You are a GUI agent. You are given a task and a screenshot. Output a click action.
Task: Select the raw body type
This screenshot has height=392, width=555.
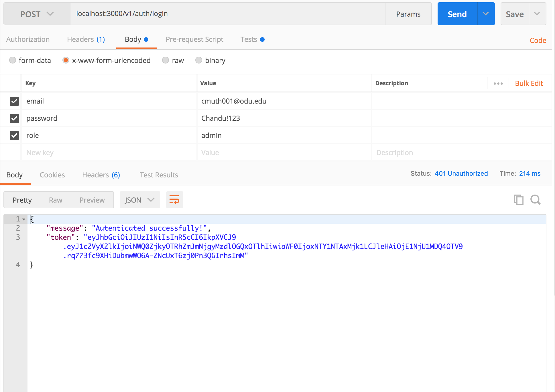(166, 60)
